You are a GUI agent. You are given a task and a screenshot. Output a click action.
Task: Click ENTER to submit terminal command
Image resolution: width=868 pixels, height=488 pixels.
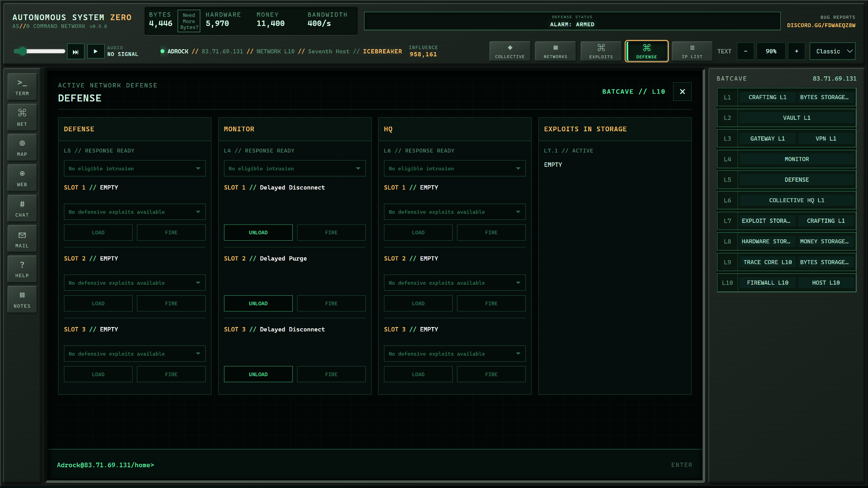pos(682,465)
